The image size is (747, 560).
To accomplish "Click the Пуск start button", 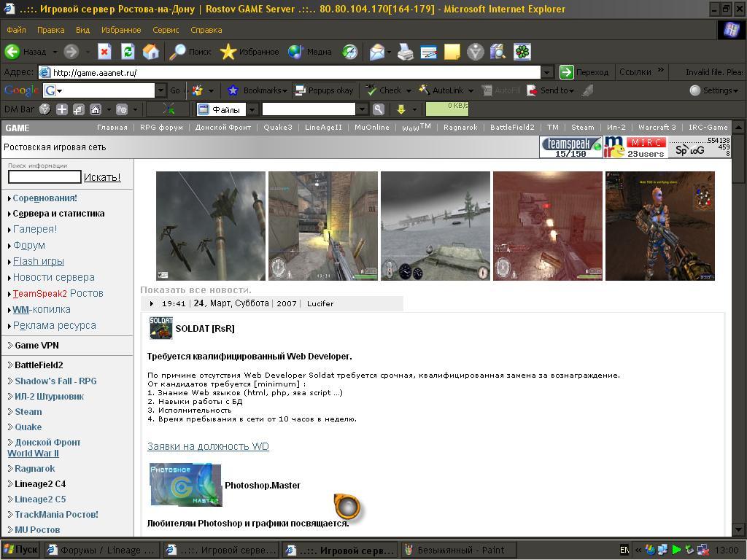I will (20, 550).
